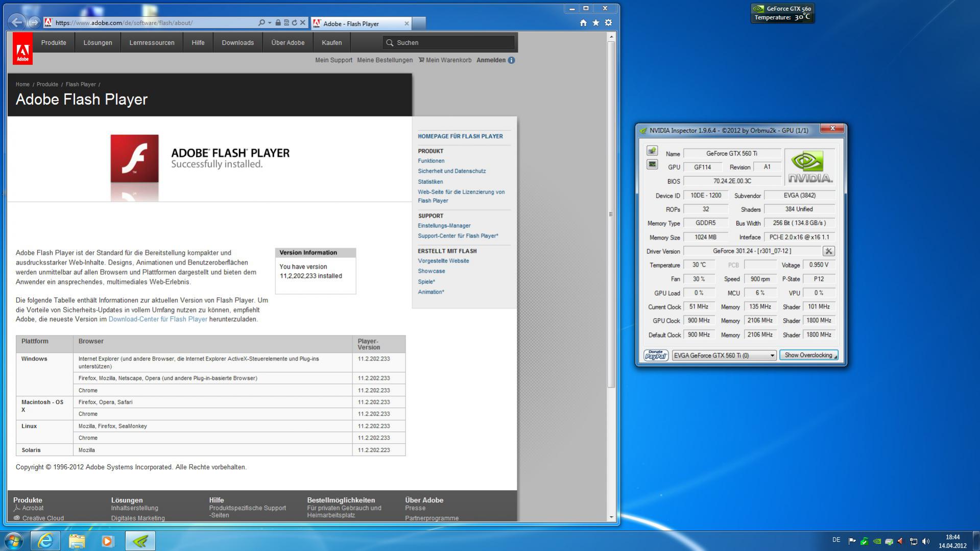Click the Suchen search field on Adobe site
The height and width of the screenshot is (551, 980).
[x=449, y=43]
